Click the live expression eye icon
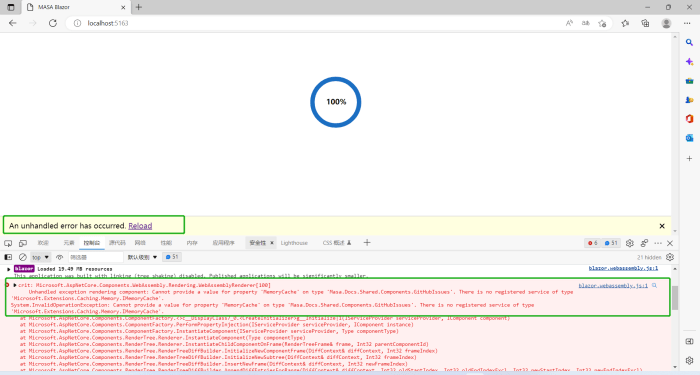 click(59, 257)
